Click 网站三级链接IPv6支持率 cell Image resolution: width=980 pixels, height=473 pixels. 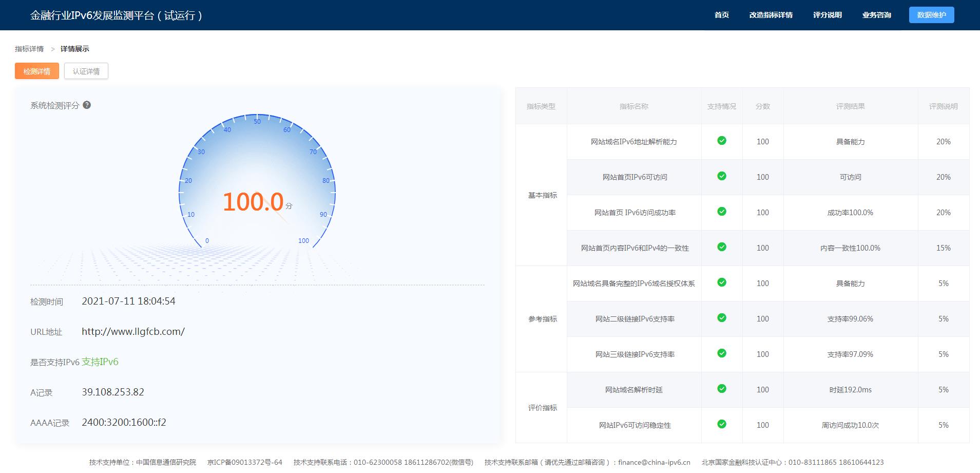[x=635, y=354]
